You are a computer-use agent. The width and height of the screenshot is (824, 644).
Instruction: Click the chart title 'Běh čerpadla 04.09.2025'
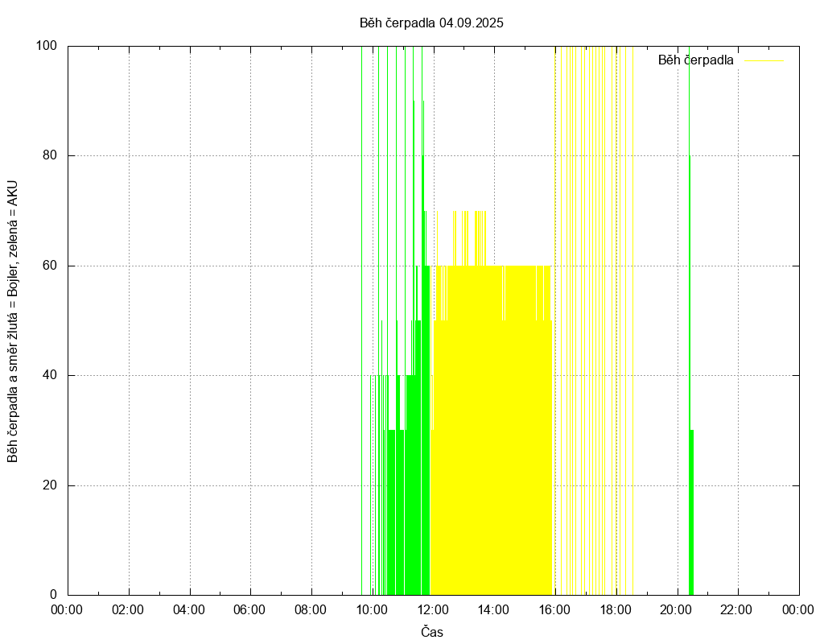click(x=431, y=23)
